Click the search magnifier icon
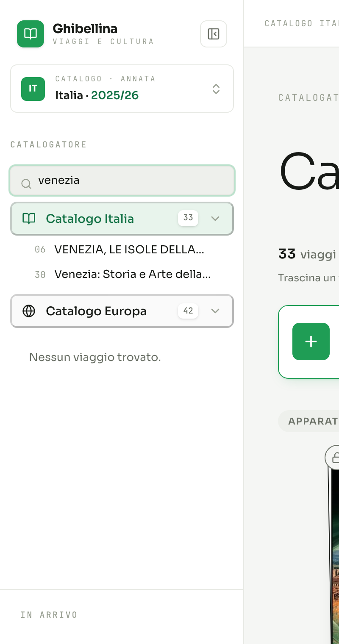339x644 pixels. coord(26,183)
